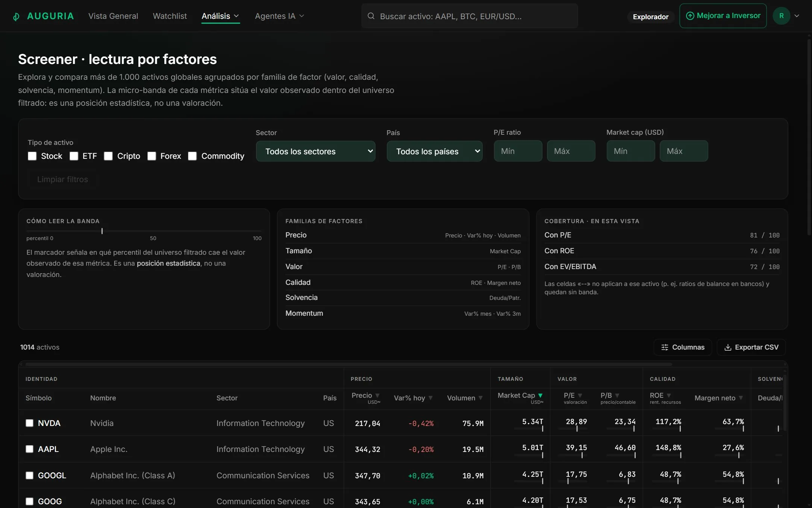The height and width of the screenshot is (508, 812).
Task: Expand the Análisis menu
Action: pos(220,16)
